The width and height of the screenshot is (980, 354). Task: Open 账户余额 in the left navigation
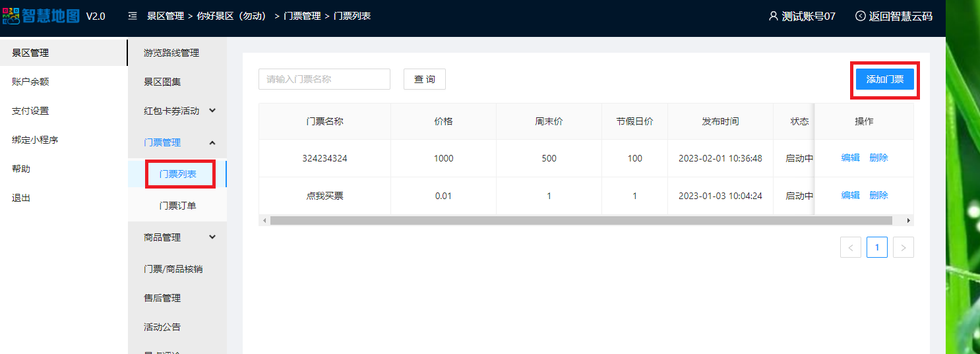[x=30, y=82]
